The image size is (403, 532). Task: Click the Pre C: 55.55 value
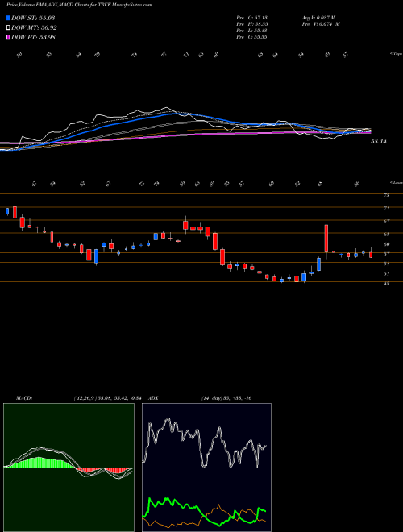(x=251, y=37)
